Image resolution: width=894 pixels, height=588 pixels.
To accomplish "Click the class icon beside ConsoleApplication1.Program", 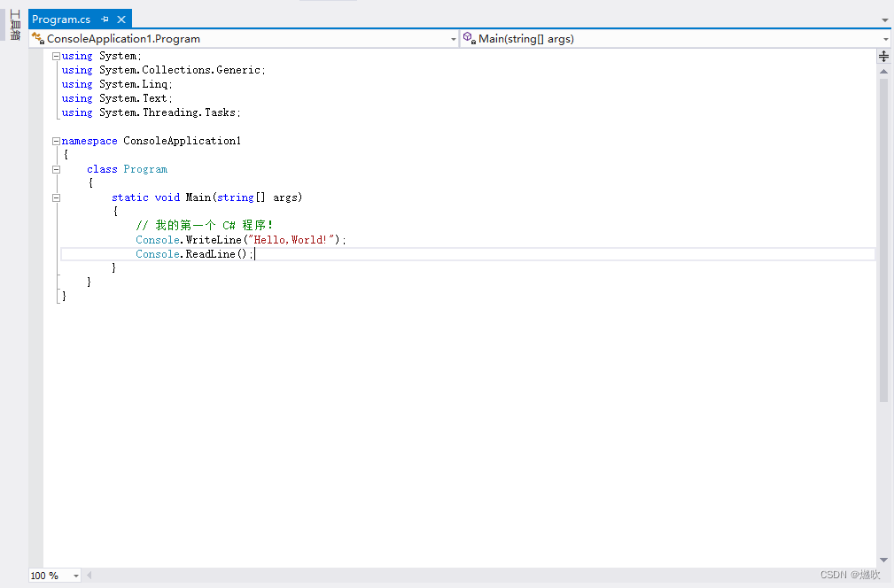I will click(x=38, y=38).
